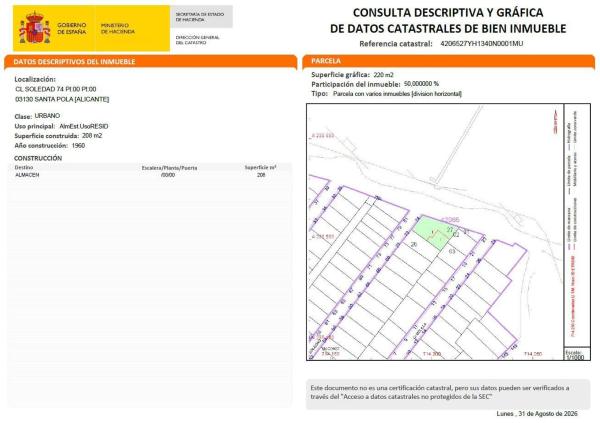Click the 'Clase:' label
This screenshot has width=600, height=423.
pyautogui.click(x=23, y=116)
